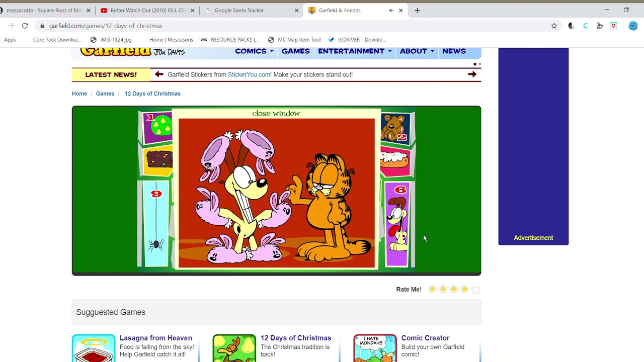Rate the game three stars
This screenshot has height=362, width=644.
[x=454, y=289]
